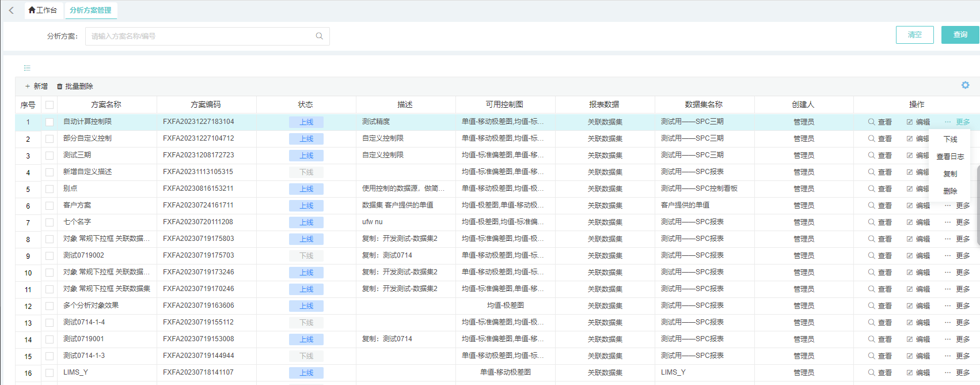Screen dimensions: 980x385
Task: Click 查看 for row 七个名字
Action: pos(880,222)
